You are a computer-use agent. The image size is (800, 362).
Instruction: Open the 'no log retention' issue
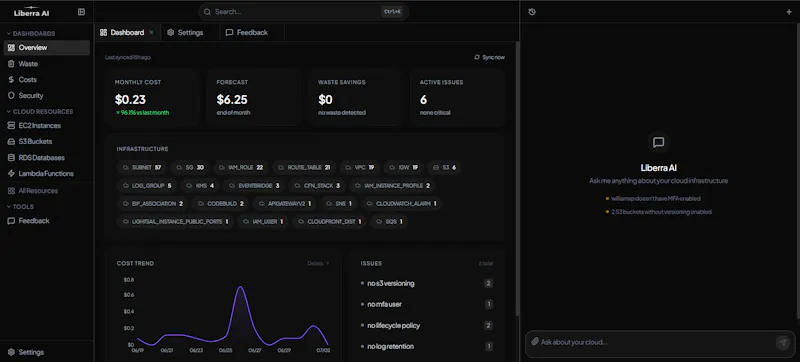click(427, 346)
